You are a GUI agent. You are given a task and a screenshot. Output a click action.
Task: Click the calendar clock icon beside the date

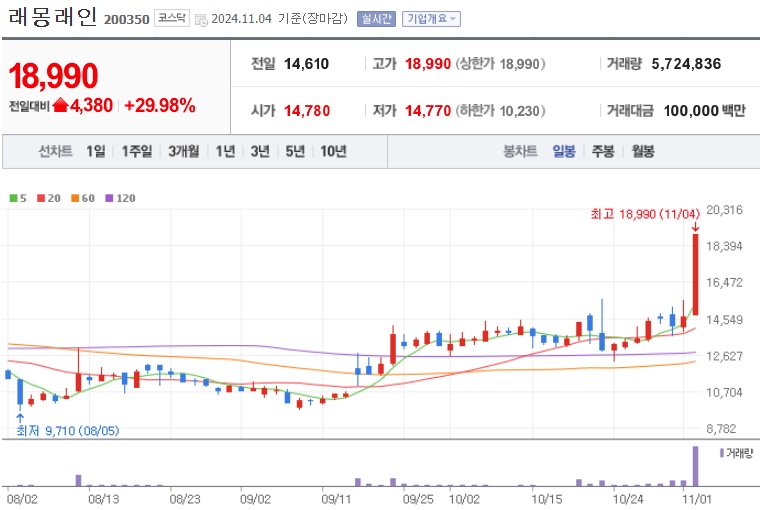coord(201,20)
